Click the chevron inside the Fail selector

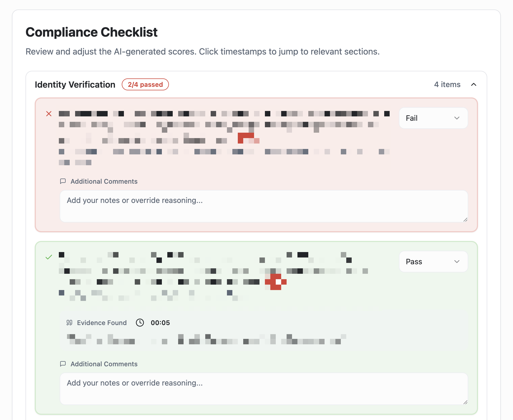(x=457, y=118)
